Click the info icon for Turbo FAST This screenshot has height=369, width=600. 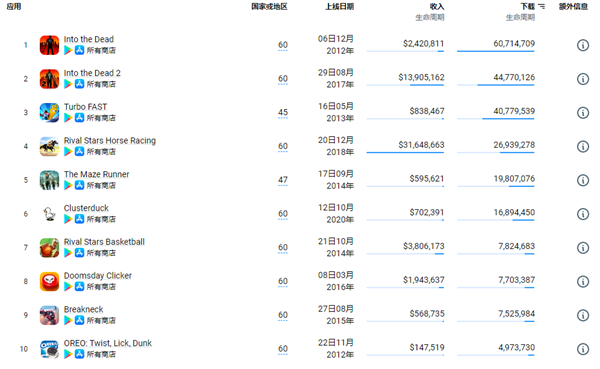(x=582, y=113)
